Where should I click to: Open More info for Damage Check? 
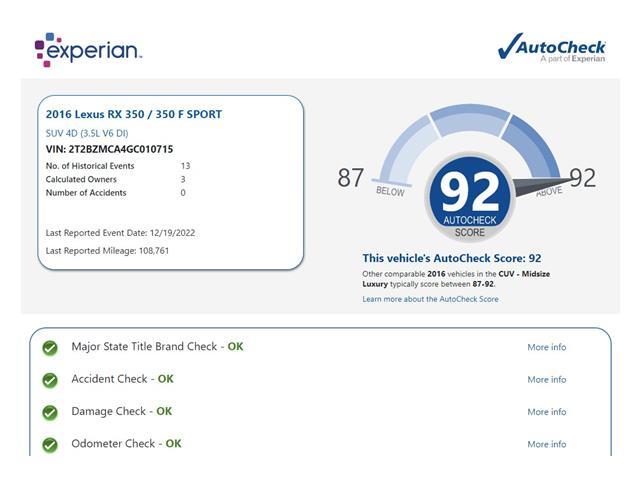click(x=547, y=412)
